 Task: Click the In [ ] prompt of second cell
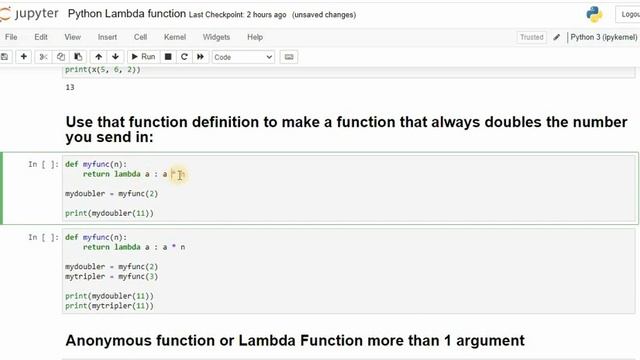click(43, 237)
